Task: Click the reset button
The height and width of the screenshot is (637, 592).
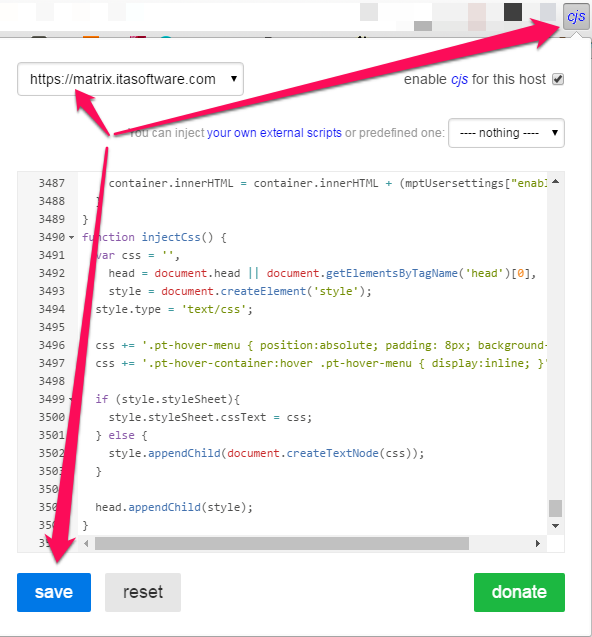Action: pos(143,592)
